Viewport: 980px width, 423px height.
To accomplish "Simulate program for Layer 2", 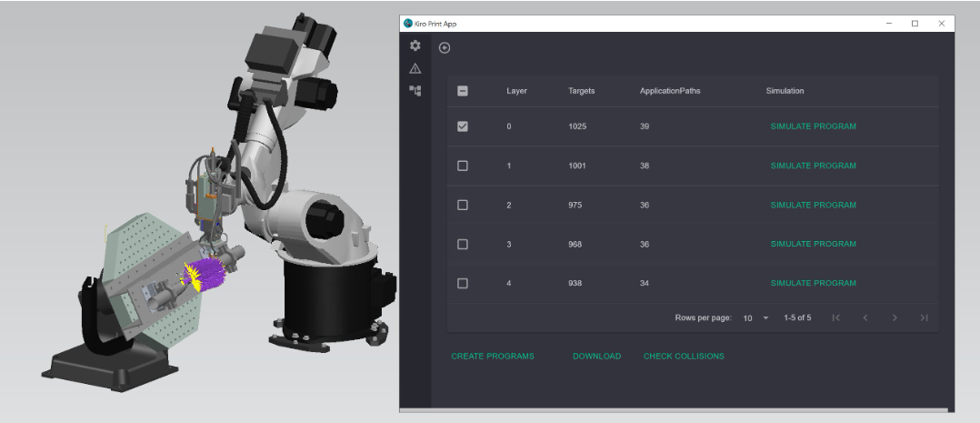I will click(813, 205).
